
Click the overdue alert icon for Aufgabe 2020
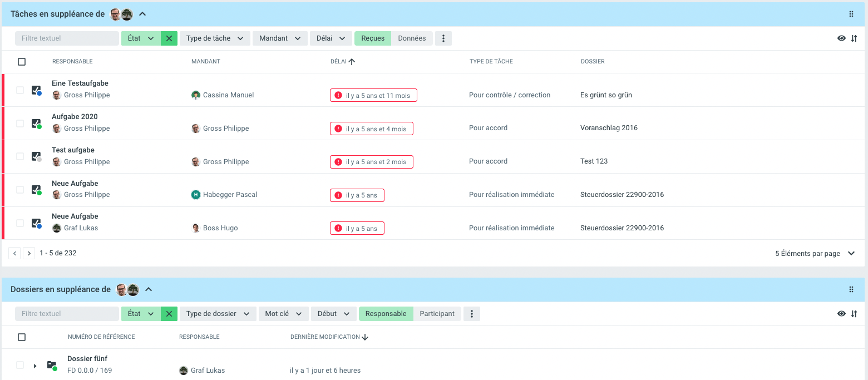click(338, 129)
